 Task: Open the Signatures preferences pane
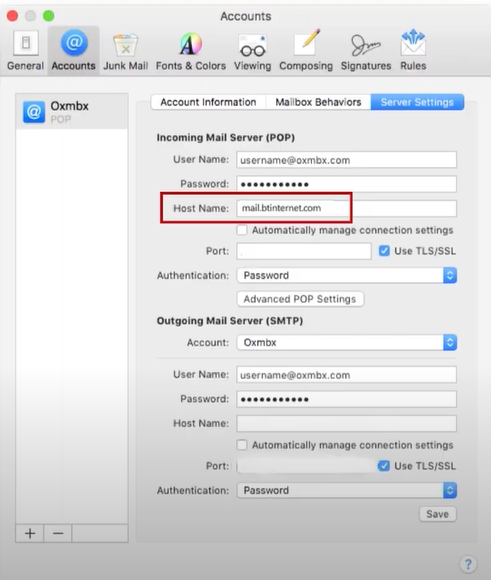click(x=366, y=51)
